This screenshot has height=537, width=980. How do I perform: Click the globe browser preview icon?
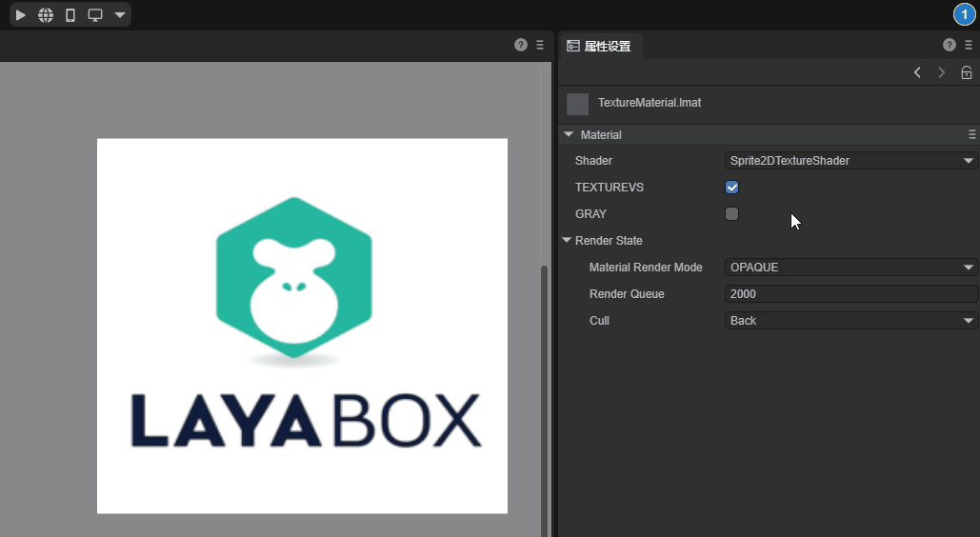pos(46,15)
